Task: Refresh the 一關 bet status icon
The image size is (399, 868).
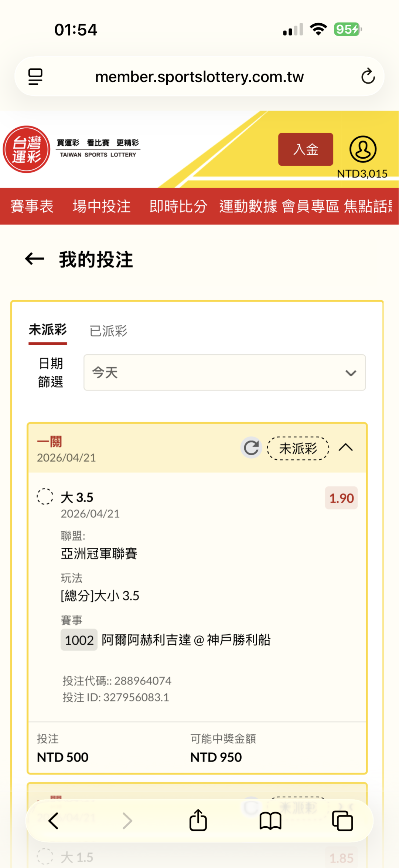Action: coord(251,448)
